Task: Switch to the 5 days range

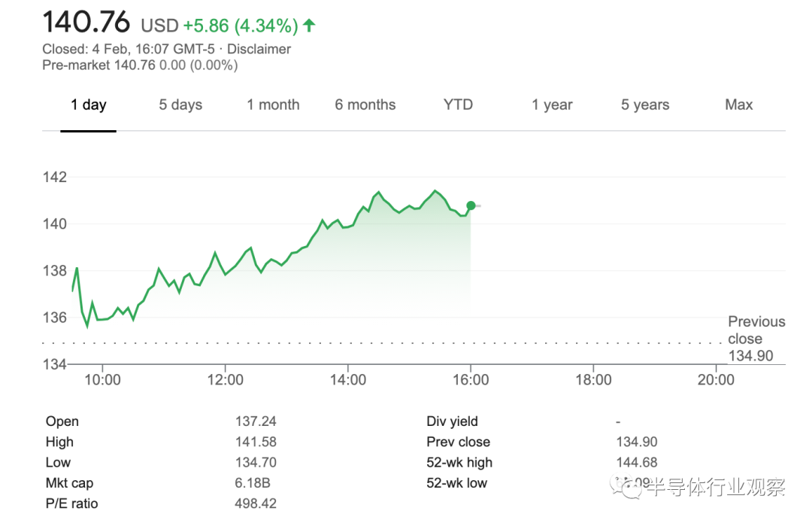Action: click(180, 105)
